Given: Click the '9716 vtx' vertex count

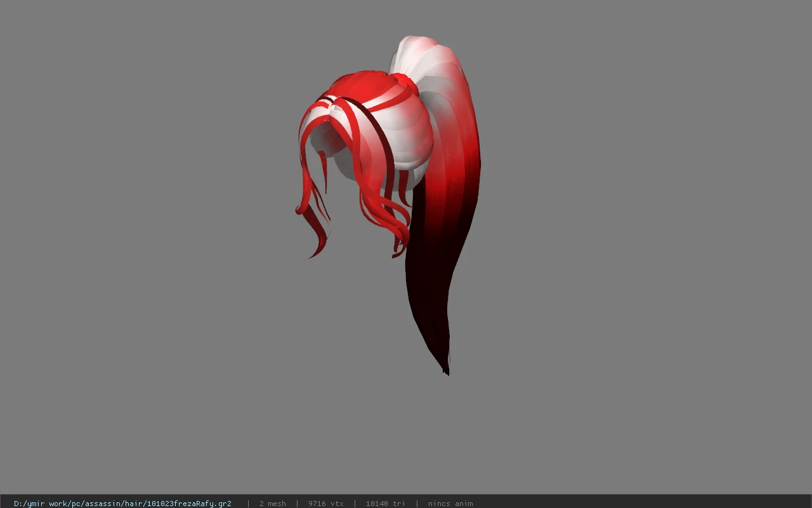Looking at the screenshot, I should [x=325, y=504].
